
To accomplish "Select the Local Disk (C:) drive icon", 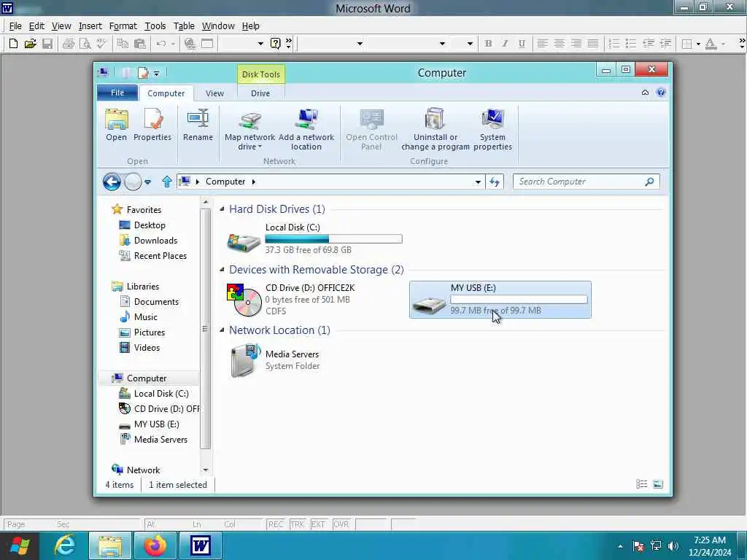I will [244, 242].
